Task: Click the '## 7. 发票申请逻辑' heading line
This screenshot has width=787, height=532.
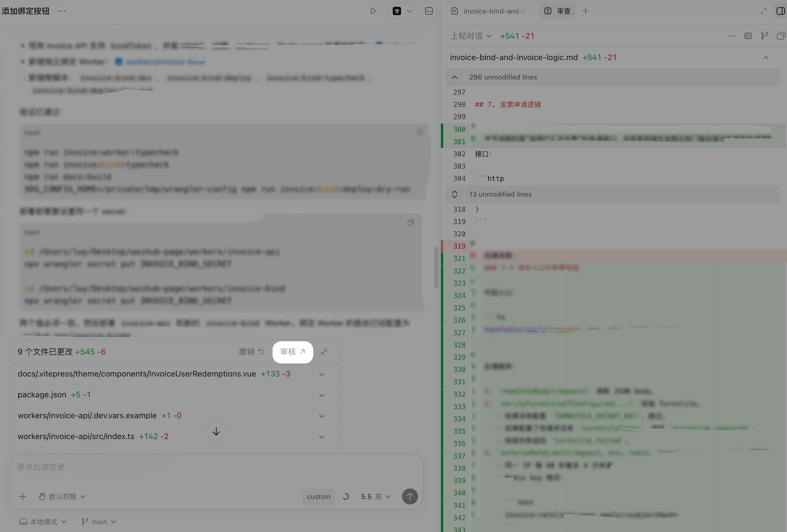Action: pyautogui.click(x=508, y=105)
